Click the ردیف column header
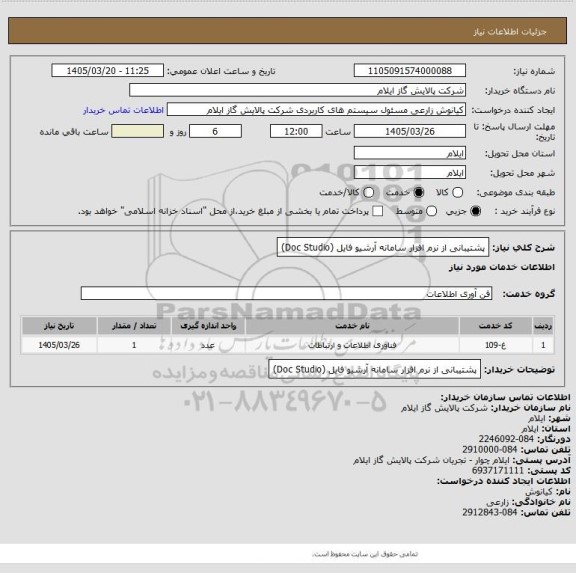 coord(543,326)
